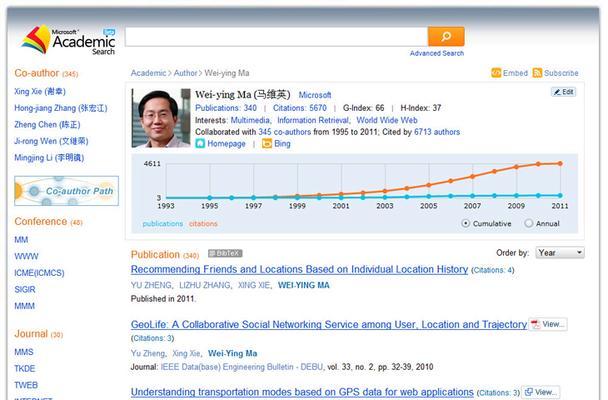
Task: Click the Microsoft affiliation link
Action: click(x=315, y=95)
